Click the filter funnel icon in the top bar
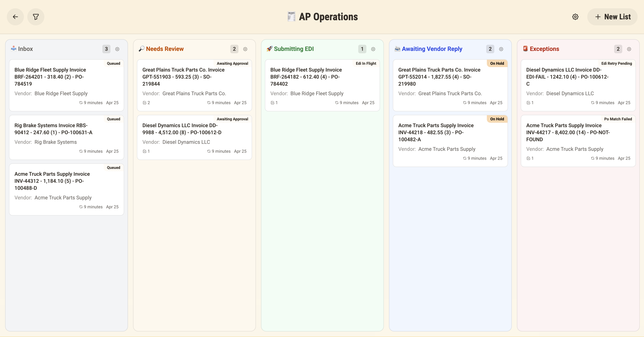The height and width of the screenshot is (337, 644). 36,17
